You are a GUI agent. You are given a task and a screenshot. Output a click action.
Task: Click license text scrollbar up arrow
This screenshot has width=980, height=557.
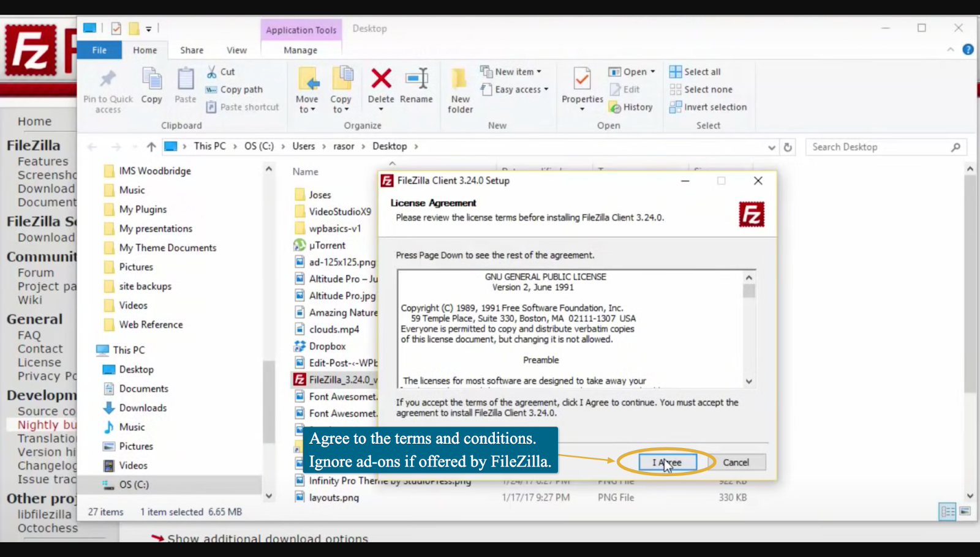748,277
